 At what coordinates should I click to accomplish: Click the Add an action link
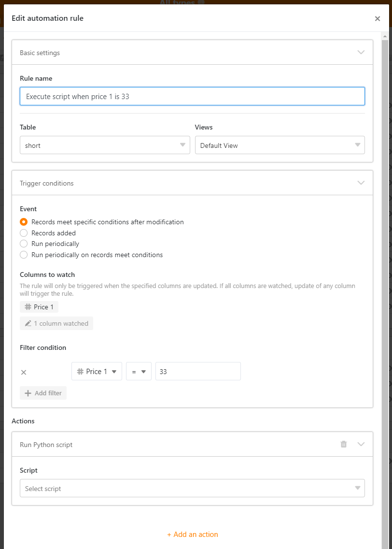pyautogui.click(x=193, y=535)
